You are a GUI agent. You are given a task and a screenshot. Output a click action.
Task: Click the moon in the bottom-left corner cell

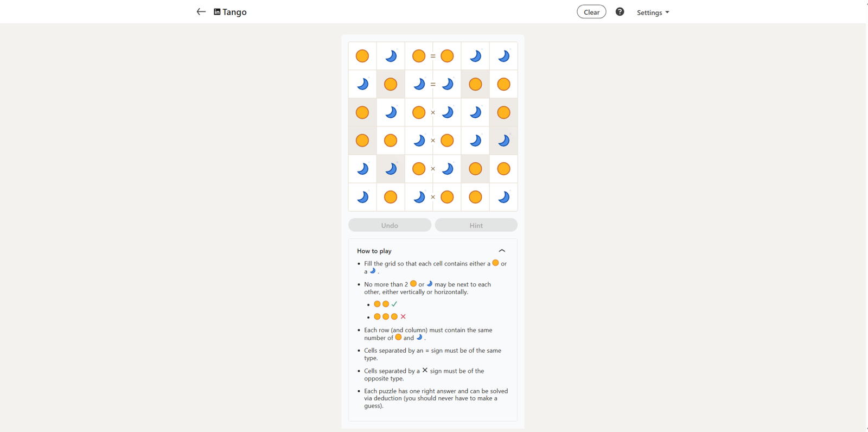[362, 197]
